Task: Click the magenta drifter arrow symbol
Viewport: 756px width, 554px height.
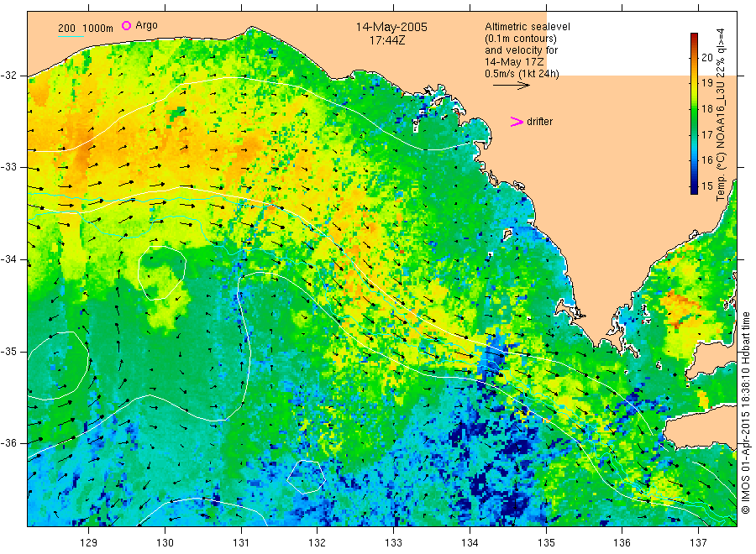Action: pyautogui.click(x=517, y=122)
